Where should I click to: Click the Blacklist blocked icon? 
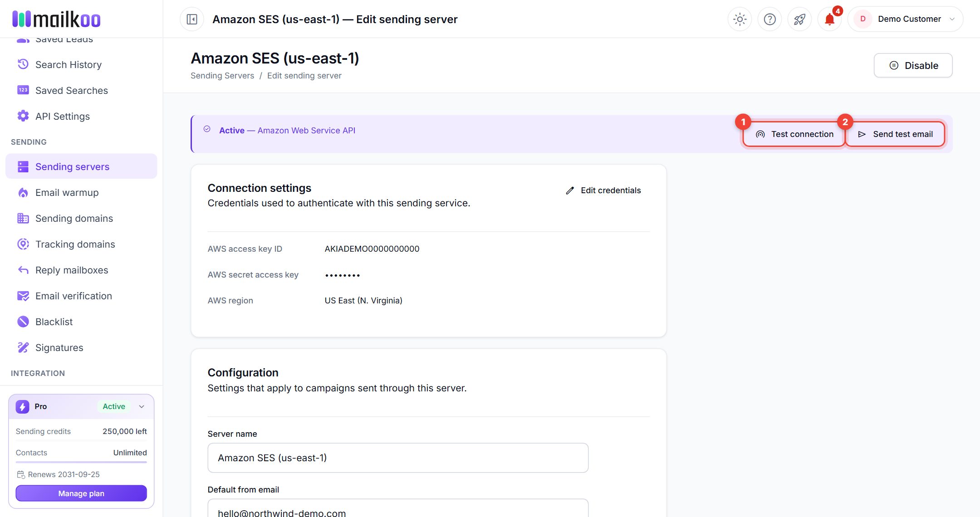coord(23,322)
